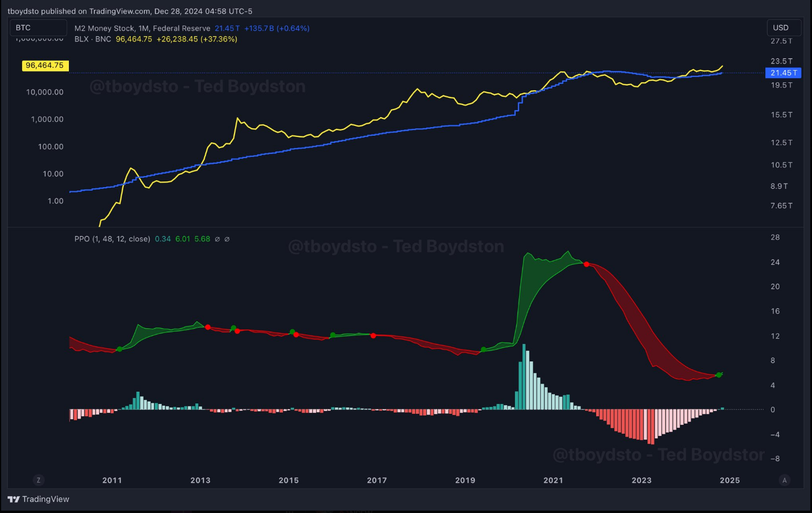Screen dimensions: 812x513
Task: Open the TradingView logo at bottom left
Action: pos(38,499)
